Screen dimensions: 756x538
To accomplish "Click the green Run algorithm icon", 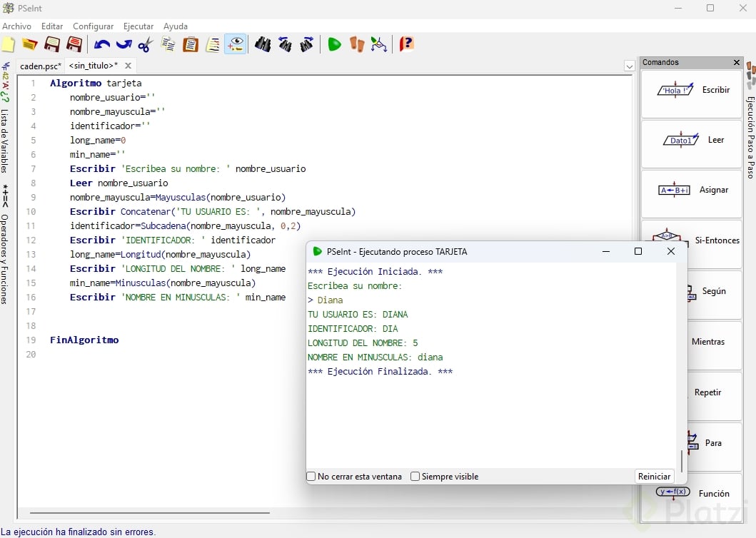I will pos(334,45).
